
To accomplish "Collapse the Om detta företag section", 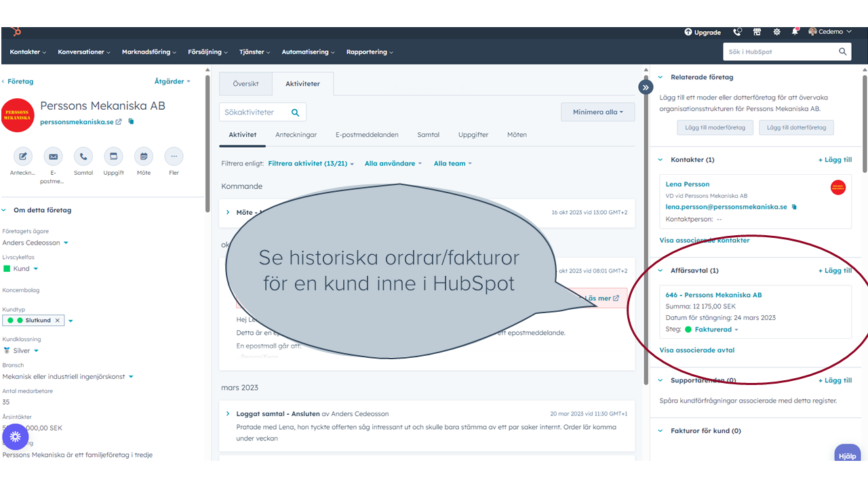I will click(4, 210).
